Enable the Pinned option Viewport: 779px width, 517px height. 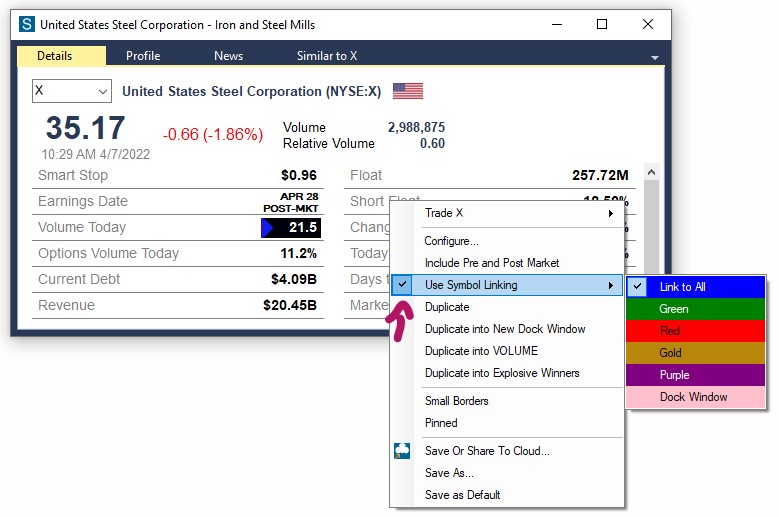point(441,423)
